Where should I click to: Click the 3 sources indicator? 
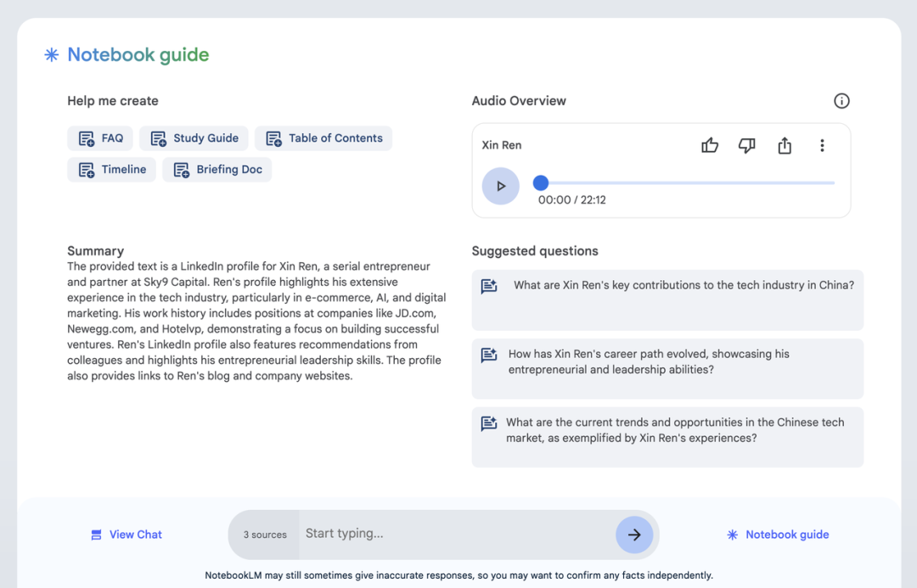click(265, 535)
